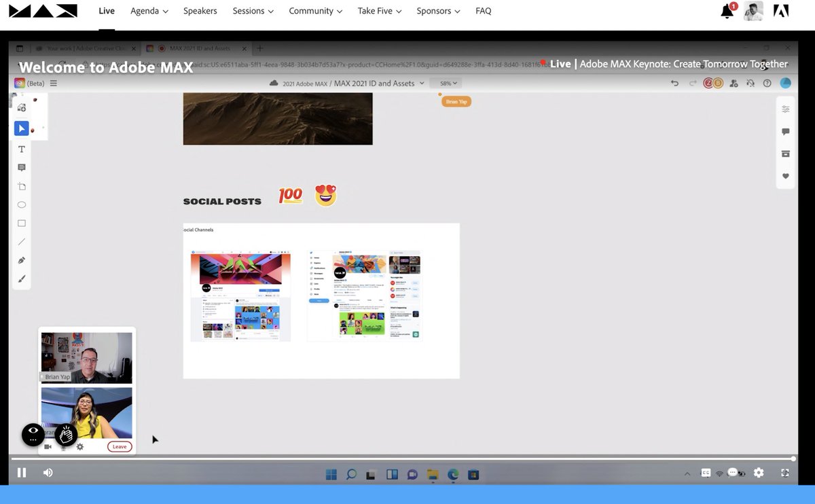Click the SOCIAL POSTS heading
Image resolution: width=815 pixels, height=504 pixels.
coord(222,202)
